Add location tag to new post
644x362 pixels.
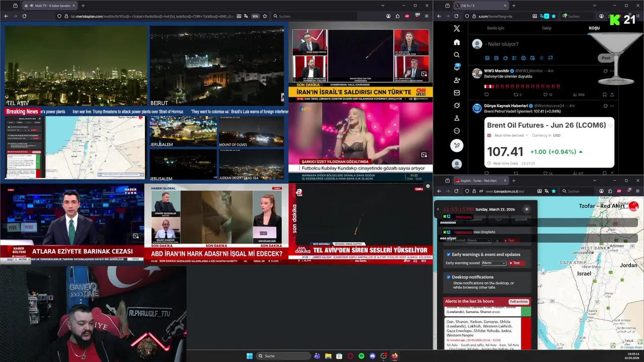pyautogui.click(x=541, y=58)
